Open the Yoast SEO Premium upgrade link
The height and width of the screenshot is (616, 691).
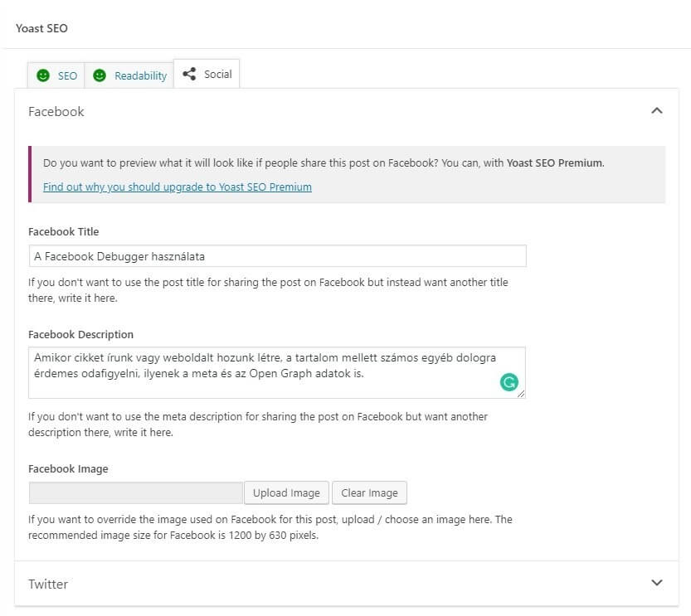[177, 187]
